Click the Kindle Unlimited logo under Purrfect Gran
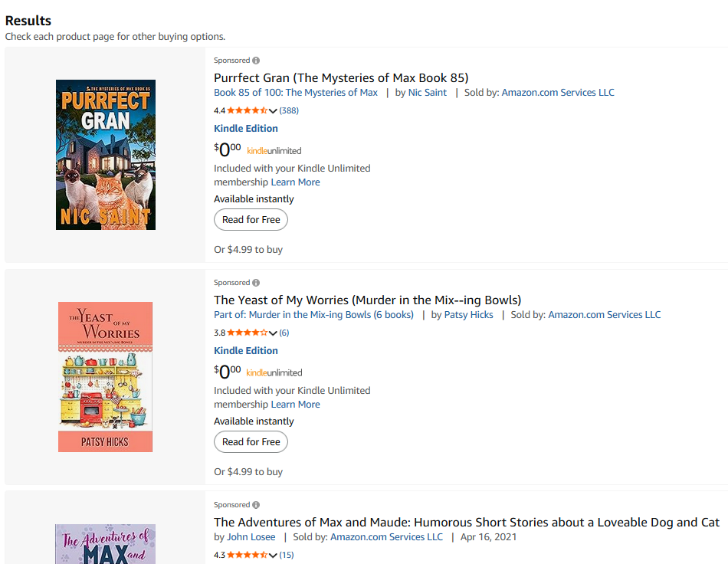The width and height of the screenshot is (728, 564). pyautogui.click(x=274, y=151)
